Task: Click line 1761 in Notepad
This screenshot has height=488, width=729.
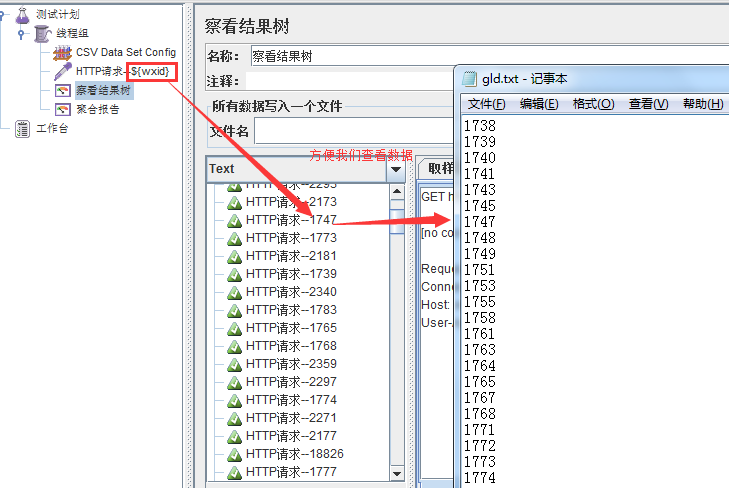Action: click(480, 334)
